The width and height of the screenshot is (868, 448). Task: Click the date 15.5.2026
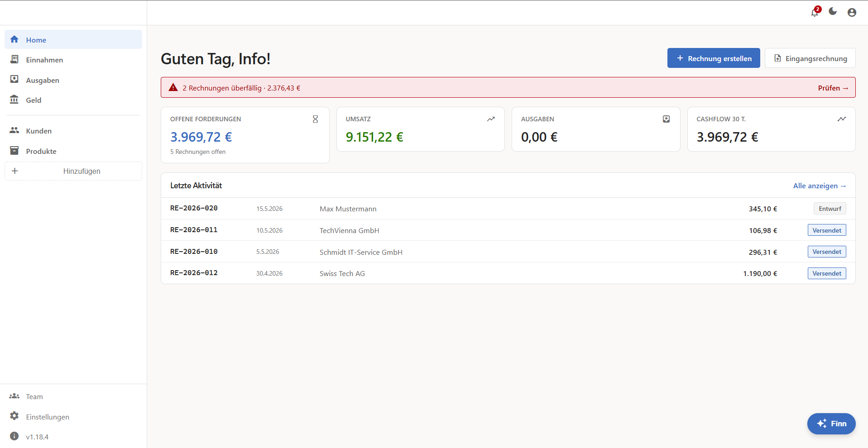269,209
